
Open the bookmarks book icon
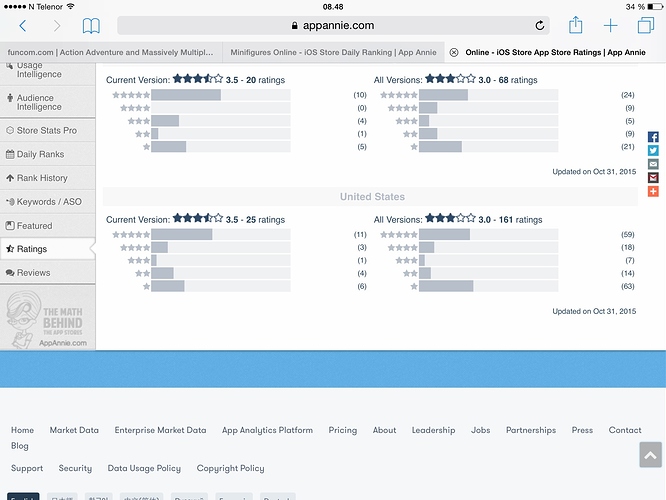pyautogui.click(x=91, y=26)
